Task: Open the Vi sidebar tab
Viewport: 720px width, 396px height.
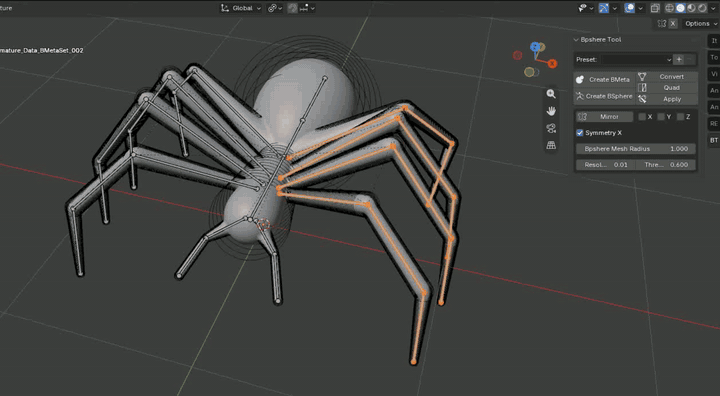Action: [x=714, y=74]
